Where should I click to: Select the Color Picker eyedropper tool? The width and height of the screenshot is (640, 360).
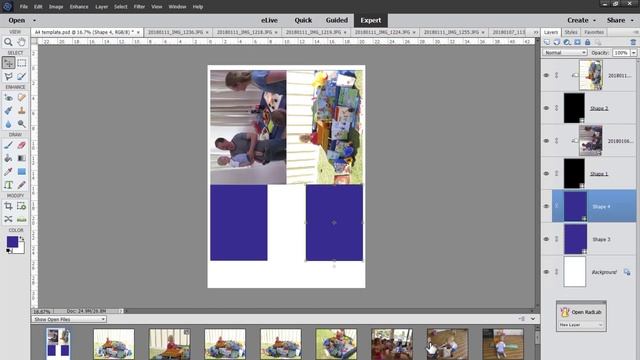8,171
